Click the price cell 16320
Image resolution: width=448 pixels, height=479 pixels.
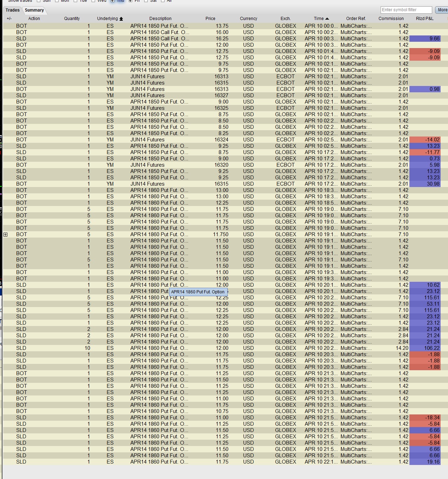point(221,165)
